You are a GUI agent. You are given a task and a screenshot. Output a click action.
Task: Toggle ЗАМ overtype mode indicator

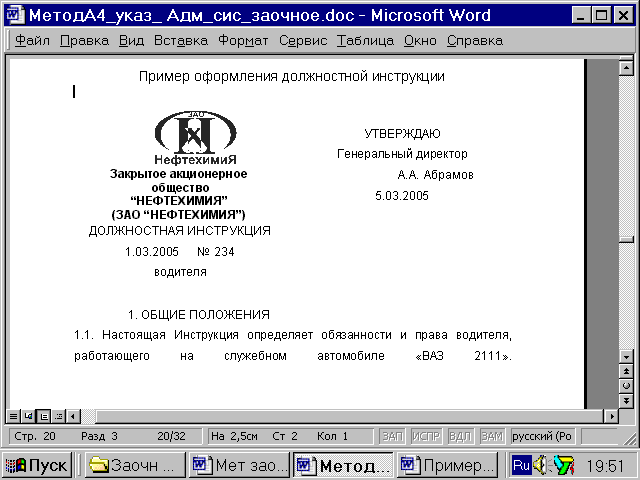click(x=492, y=436)
